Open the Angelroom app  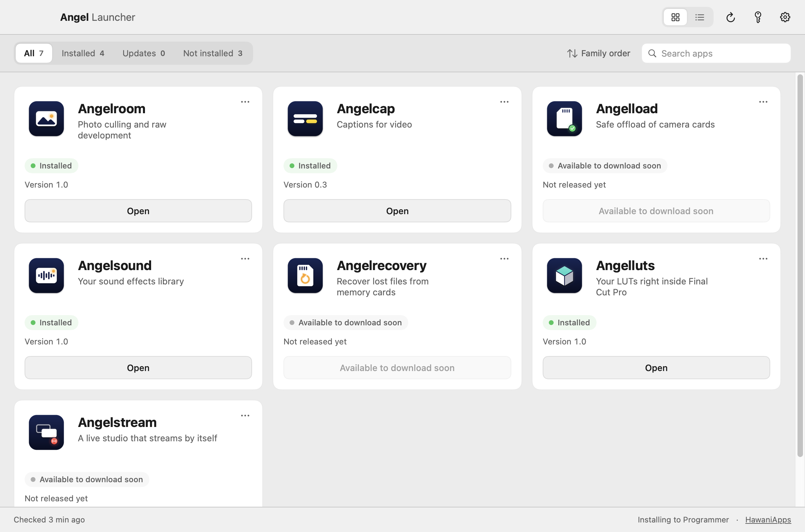point(138,211)
